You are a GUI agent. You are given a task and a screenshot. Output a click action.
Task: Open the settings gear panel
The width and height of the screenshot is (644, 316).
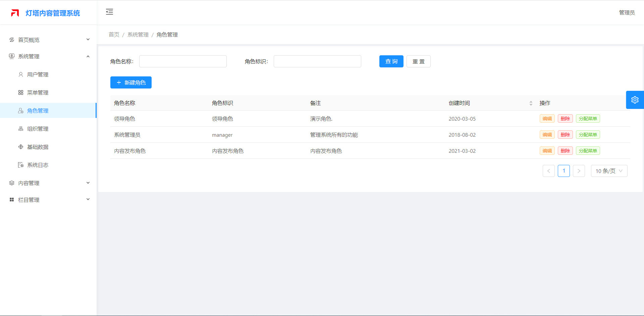coord(635,100)
